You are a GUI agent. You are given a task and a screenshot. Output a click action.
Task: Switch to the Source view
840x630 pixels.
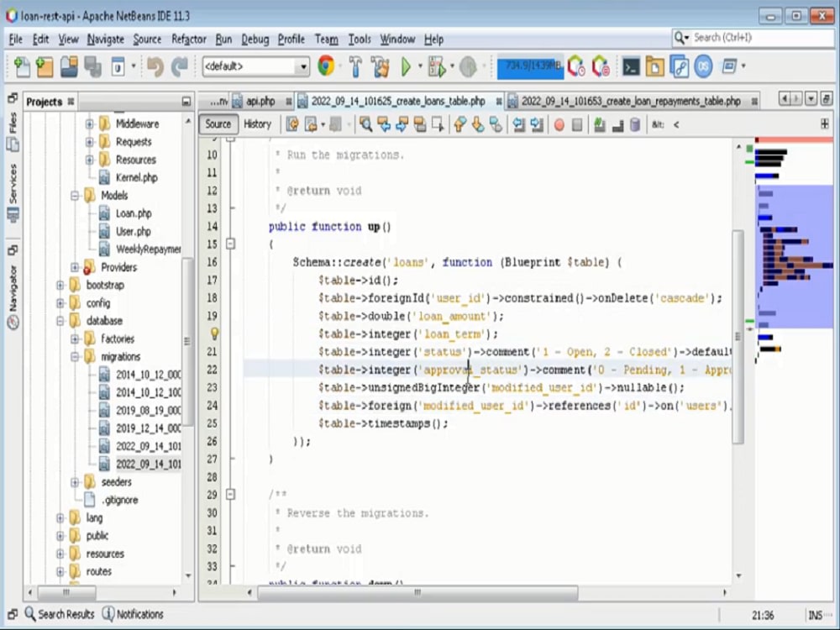pos(218,124)
